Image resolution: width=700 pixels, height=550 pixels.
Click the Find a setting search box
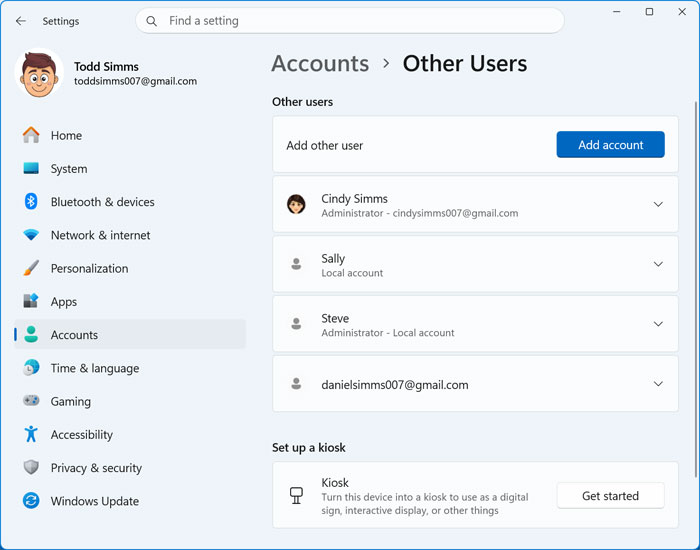click(350, 21)
